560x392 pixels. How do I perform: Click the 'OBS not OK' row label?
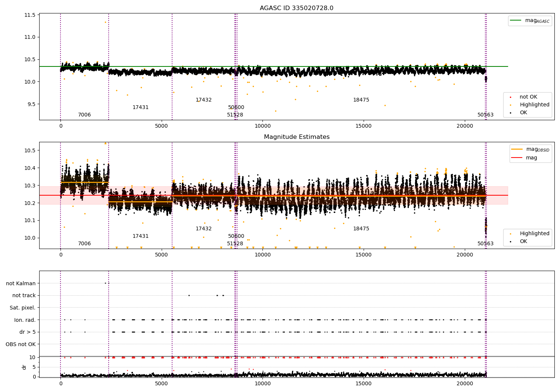click(x=21, y=344)
